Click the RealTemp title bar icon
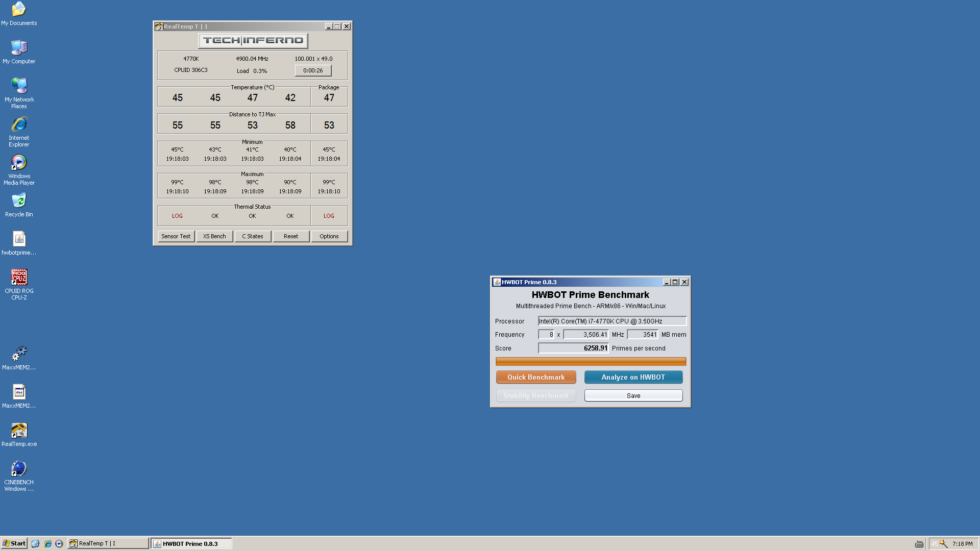 tap(159, 27)
